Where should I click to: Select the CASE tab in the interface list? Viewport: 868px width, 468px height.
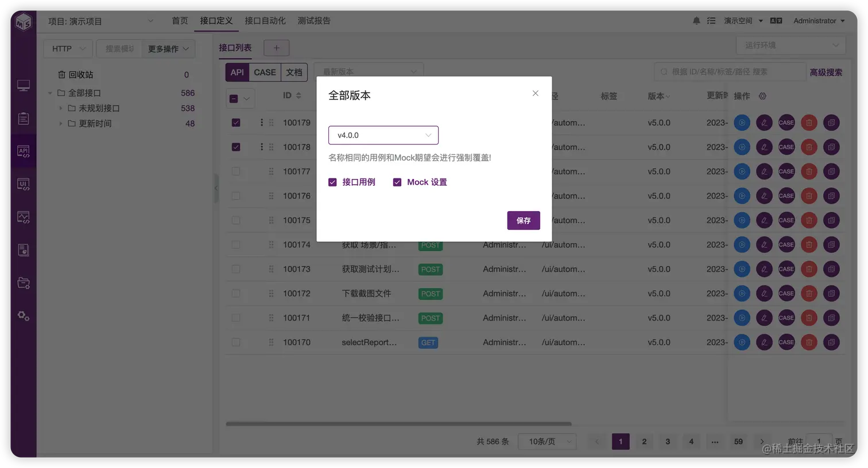click(265, 72)
